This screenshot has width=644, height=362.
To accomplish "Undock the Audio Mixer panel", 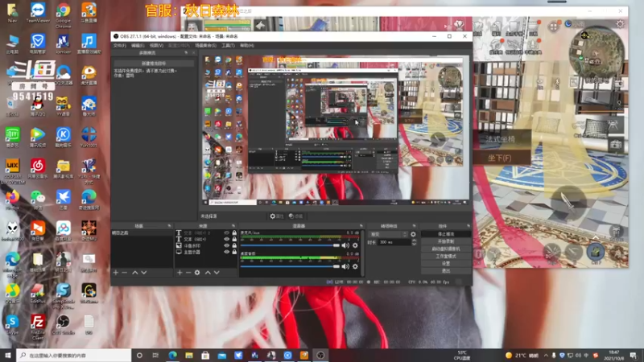I will coord(361,226).
